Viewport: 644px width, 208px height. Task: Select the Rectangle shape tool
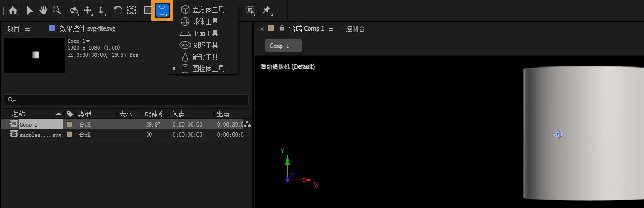(x=148, y=10)
